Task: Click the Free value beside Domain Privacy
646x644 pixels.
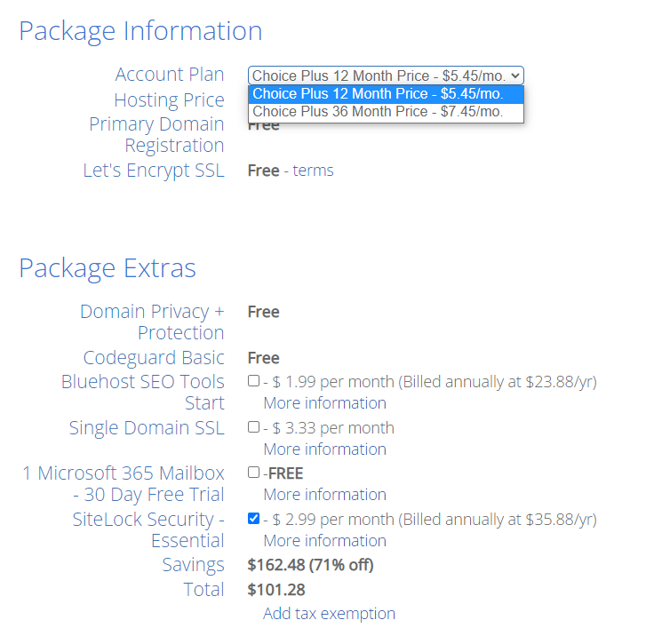Action: [264, 312]
